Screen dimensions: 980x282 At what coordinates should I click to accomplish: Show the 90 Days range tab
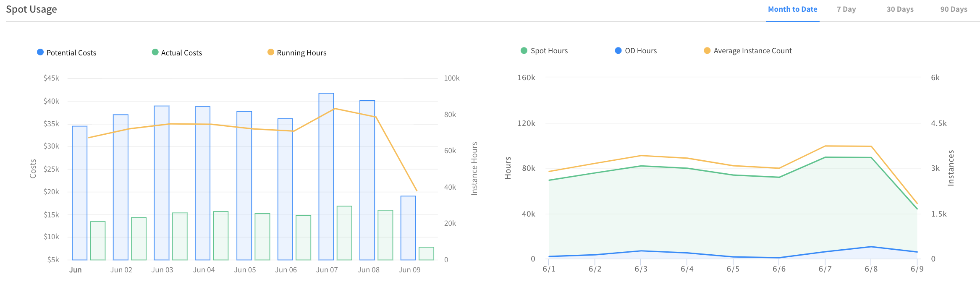(x=954, y=9)
